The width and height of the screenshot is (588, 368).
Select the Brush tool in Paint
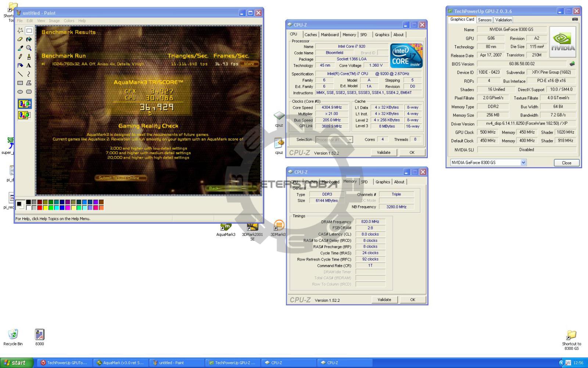pos(29,57)
